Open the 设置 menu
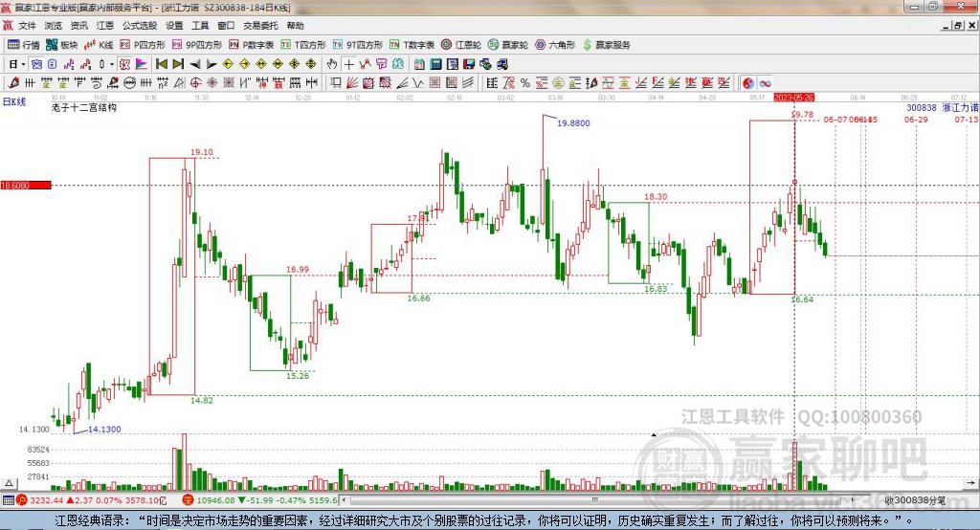This screenshot has width=980, height=530. (x=174, y=26)
